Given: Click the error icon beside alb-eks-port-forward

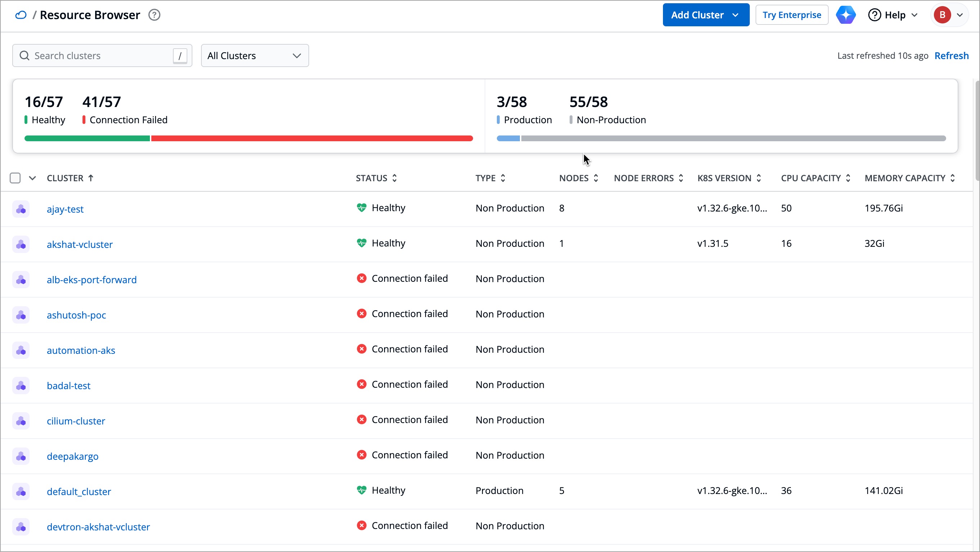Looking at the screenshot, I should (361, 278).
